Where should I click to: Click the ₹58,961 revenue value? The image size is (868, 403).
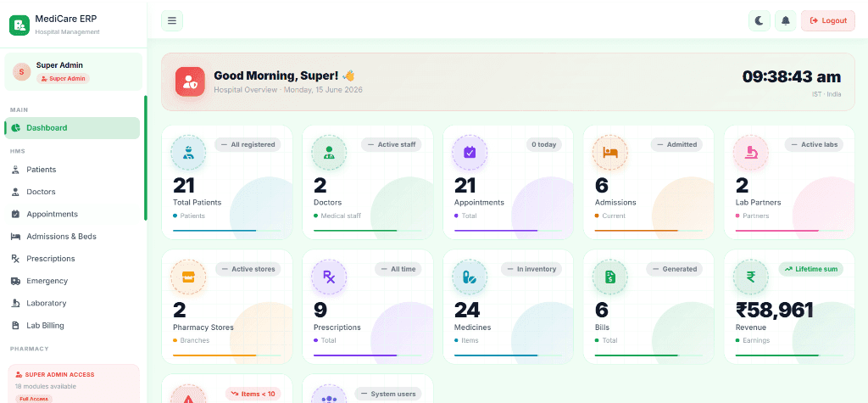(775, 310)
